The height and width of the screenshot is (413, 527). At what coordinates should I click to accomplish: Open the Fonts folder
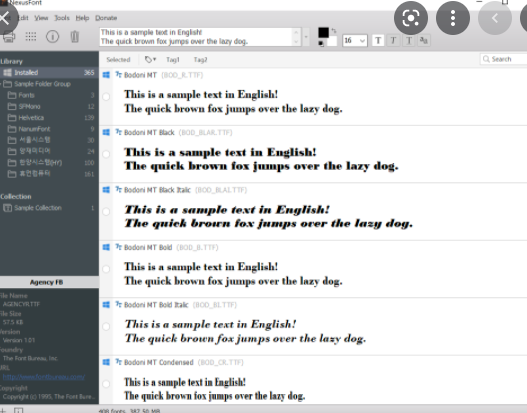tap(49, 95)
